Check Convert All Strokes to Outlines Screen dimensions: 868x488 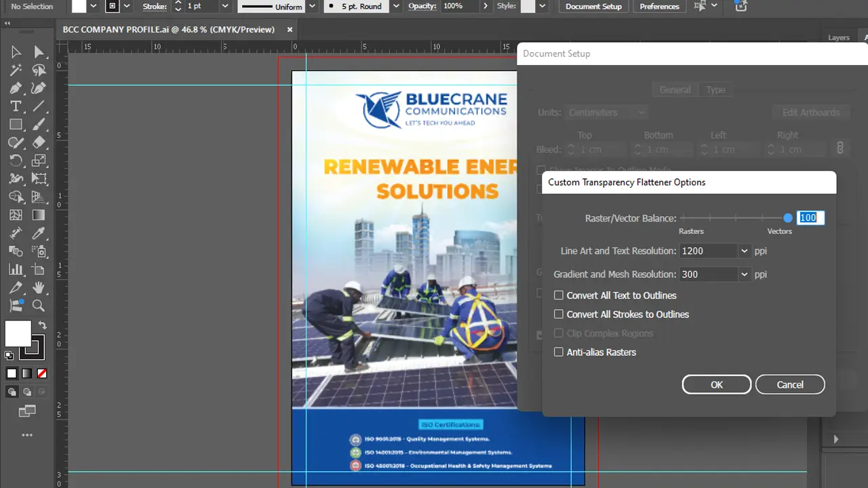pos(558,314)
